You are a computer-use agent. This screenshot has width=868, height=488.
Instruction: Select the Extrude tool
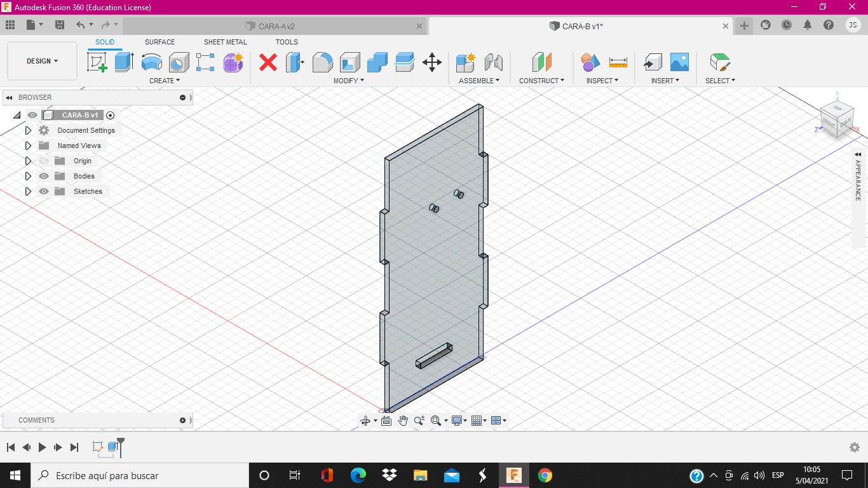(x=124, y=62)
